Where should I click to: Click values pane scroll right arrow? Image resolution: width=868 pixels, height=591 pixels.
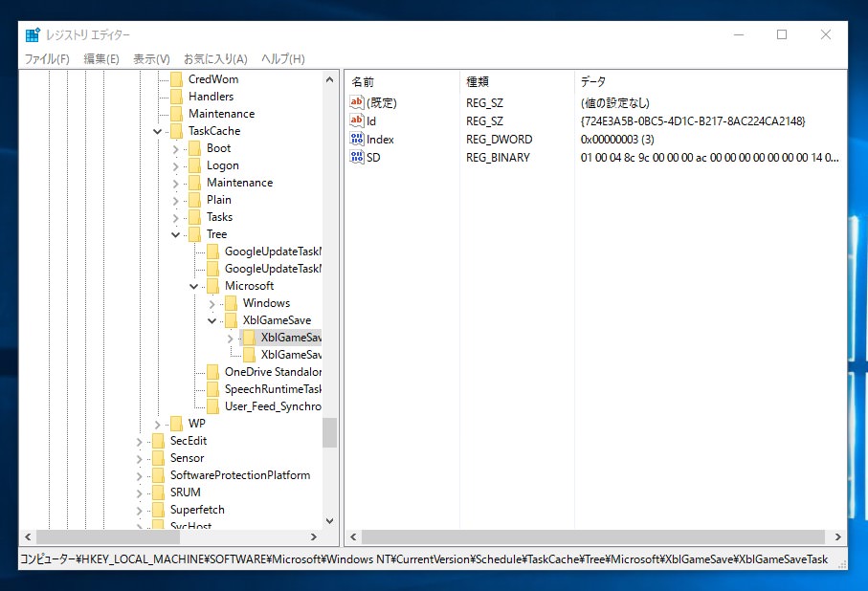(x=838, y=536)
